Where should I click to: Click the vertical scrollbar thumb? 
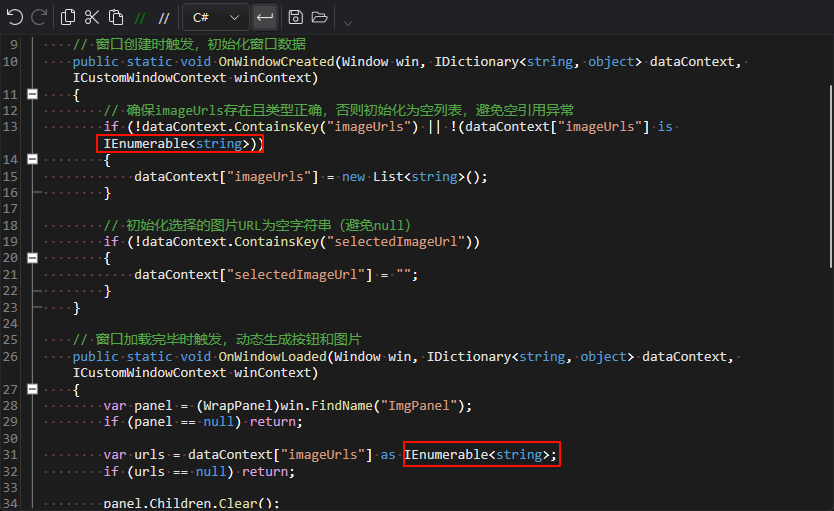[830, 175]
